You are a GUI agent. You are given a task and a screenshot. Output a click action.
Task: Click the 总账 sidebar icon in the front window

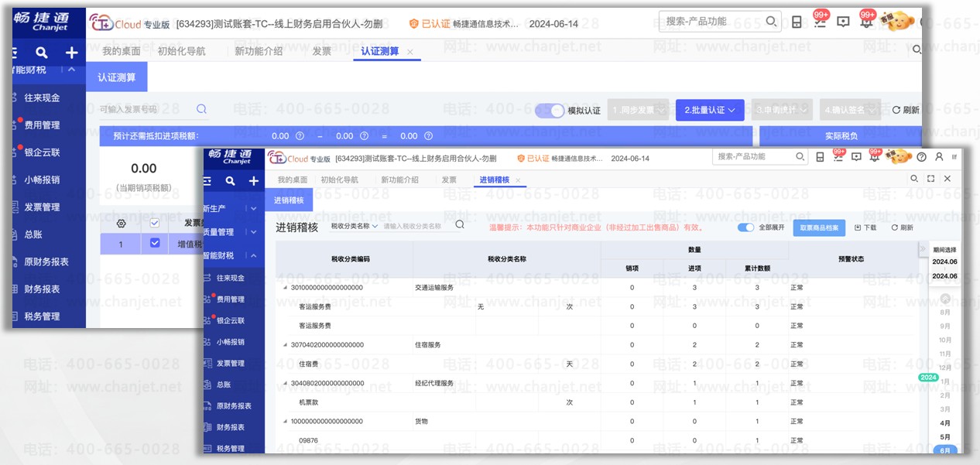(x=207, y=385)
